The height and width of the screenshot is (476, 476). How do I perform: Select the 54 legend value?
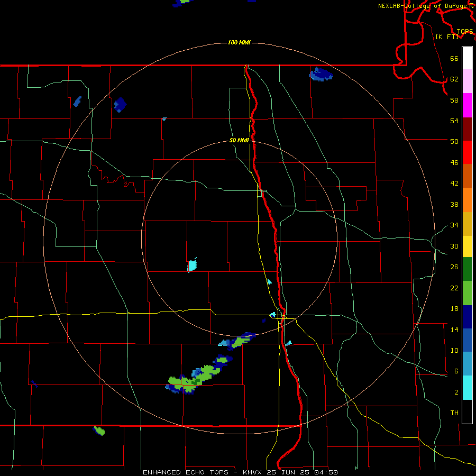(x=454, y=121)
